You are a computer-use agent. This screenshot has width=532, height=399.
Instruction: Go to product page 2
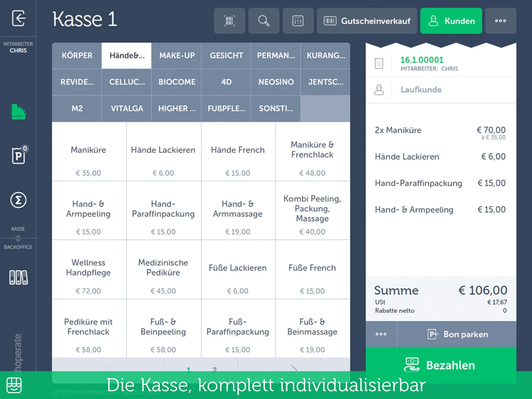[214, 370]
